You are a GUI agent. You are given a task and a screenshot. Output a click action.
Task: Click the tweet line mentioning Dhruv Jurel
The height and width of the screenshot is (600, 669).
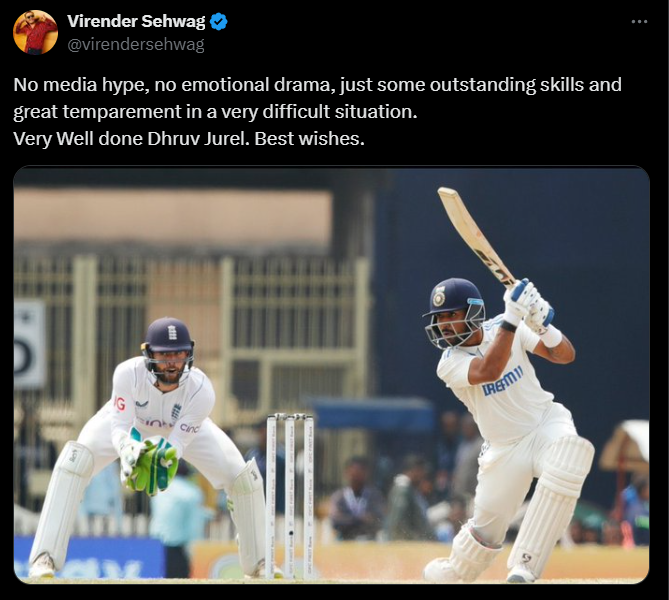[189, 139]
